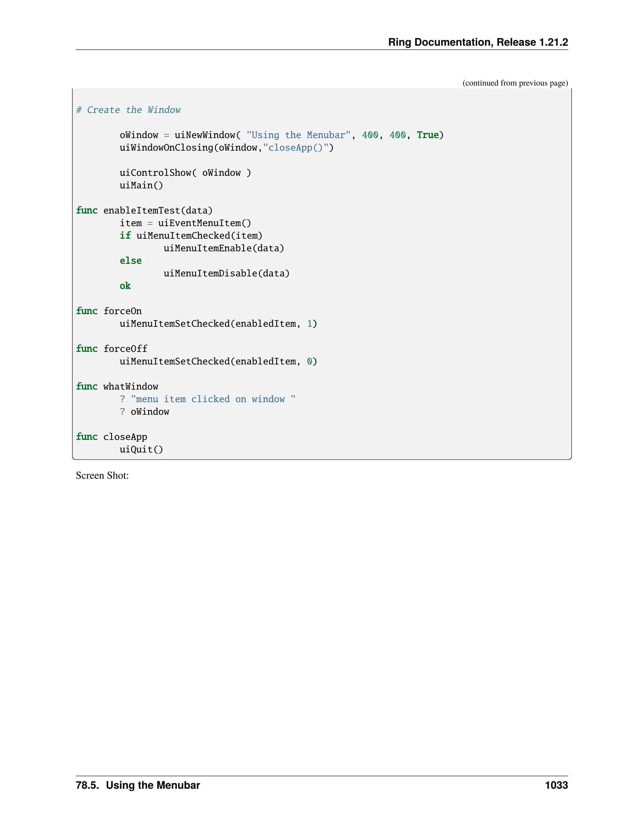Click the 'True' keyword in uiNewWindow call

427,135
